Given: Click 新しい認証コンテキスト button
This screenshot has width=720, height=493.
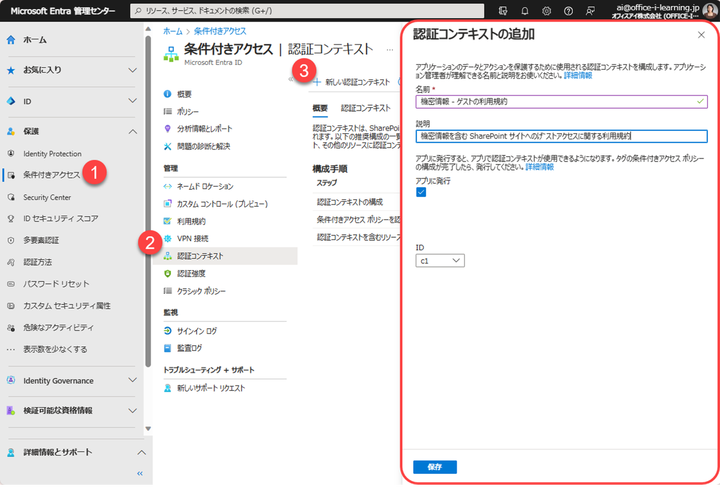Looking at the screenshot, I should [352, 82].
